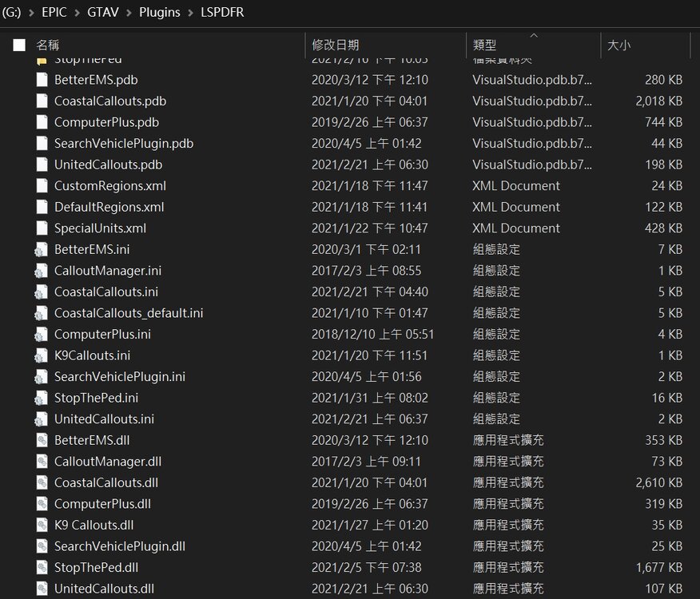Screen dimensions: 700x599
Task: Expand the breadcrumb arrow next to G:
Action: 33,13
